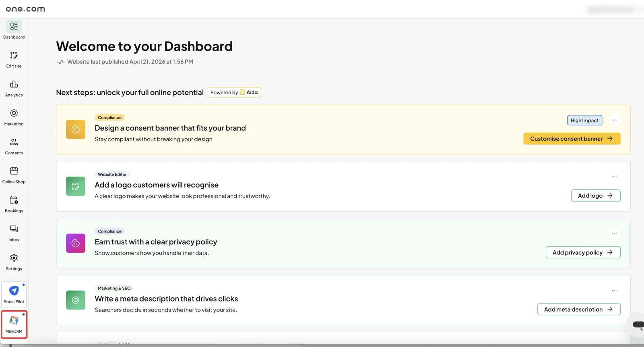Open the Online Shop section

(14, 175)
